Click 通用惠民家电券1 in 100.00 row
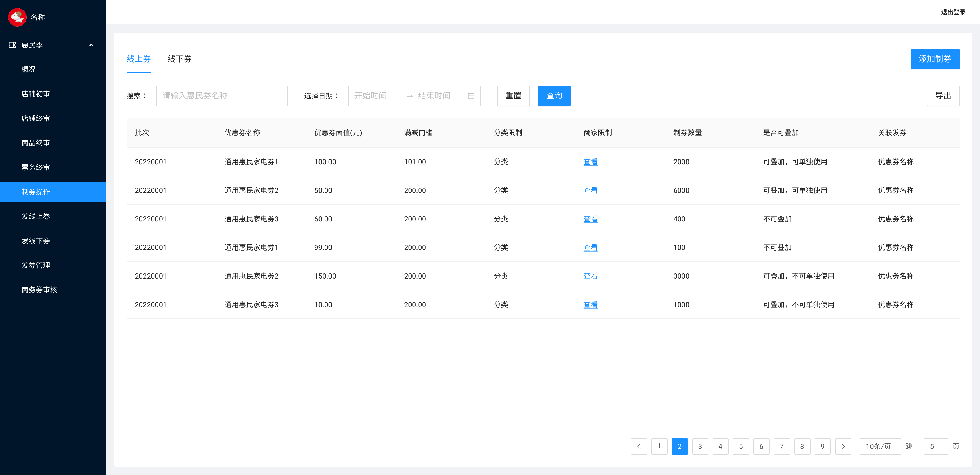Viewport: 980px width, 475px height. [x=251, y=162]
